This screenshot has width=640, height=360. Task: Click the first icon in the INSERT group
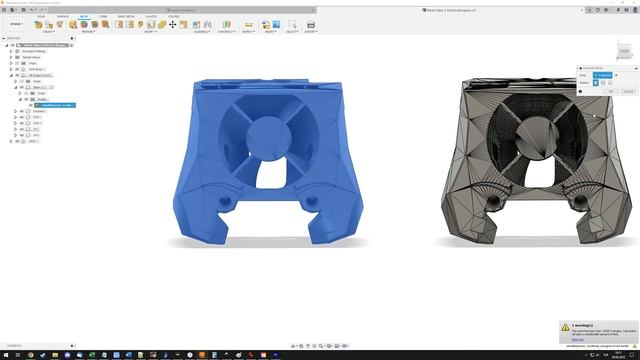coord(266,24)
